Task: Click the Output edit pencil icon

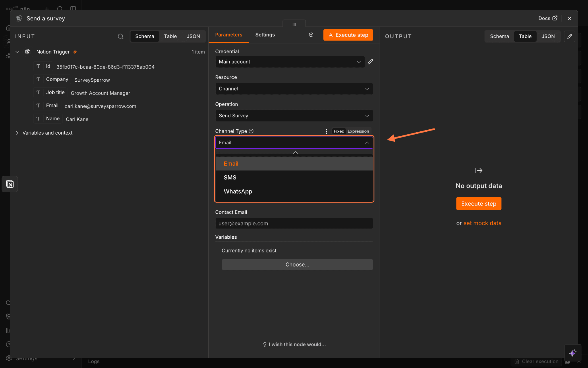Action: (570, 37)
